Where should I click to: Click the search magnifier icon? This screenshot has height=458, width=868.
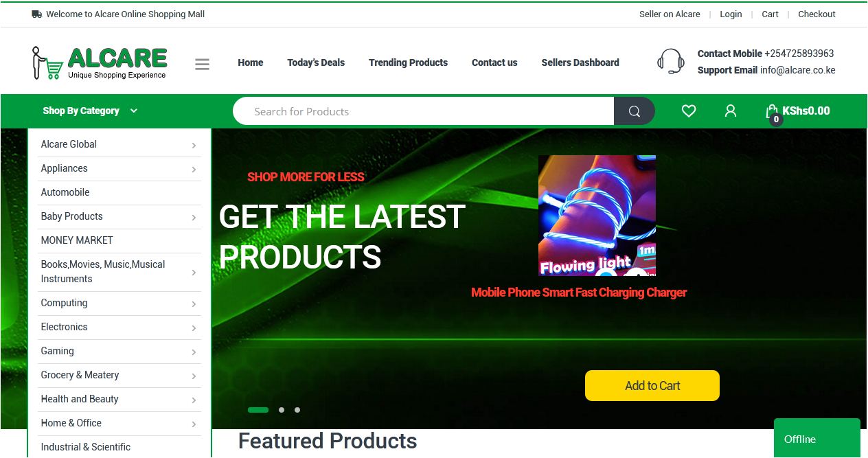(635, 111)
